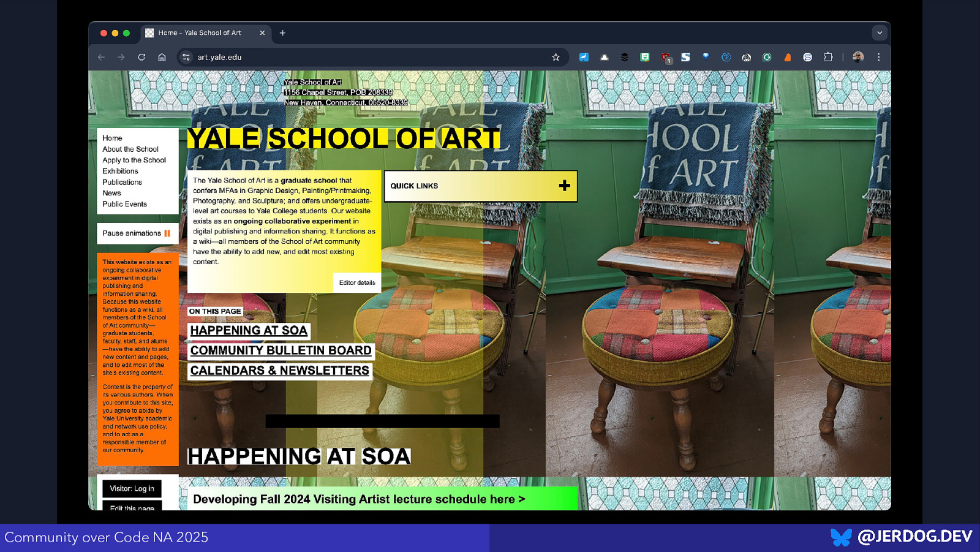980x552 pixels.
Task: Click the browser forward arrow
Action: tap(121, 57)
